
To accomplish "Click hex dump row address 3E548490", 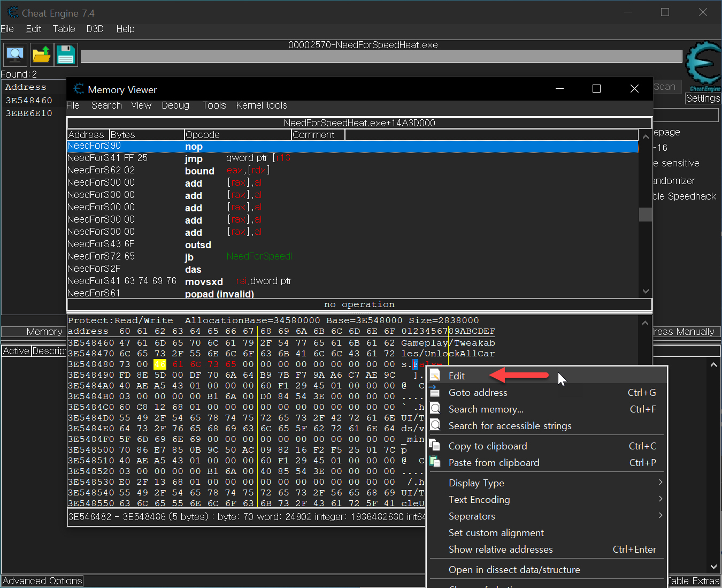I will tap(91, 375).
